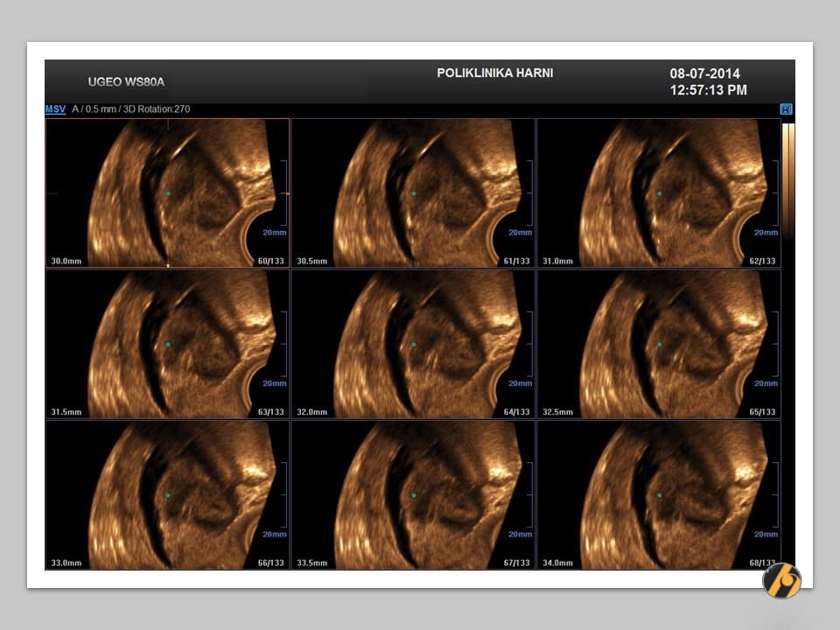This screenshot has height=630, width=840.
Task: Click the 20mm scale label in slice 60/133
Action: coord(274,233)
